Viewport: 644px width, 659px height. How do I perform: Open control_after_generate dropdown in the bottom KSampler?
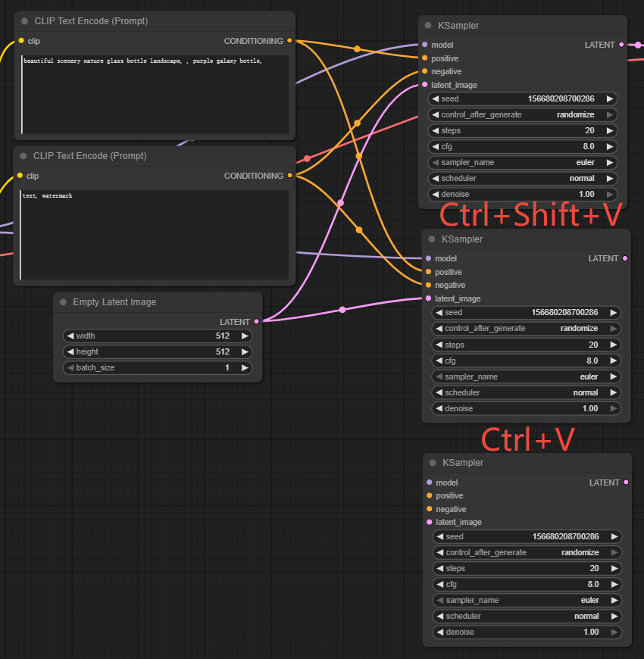pyautogui.click(x=527, y=552)
